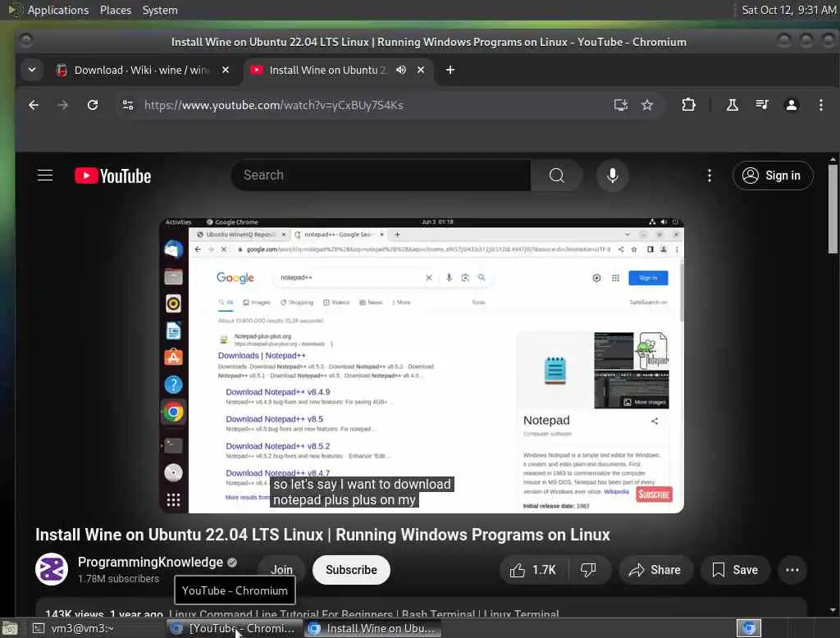Viewport: 840px width, 638px height.
Task: Open the ProgrammingKnowledge channel name link
Action: tap(150, 562)
